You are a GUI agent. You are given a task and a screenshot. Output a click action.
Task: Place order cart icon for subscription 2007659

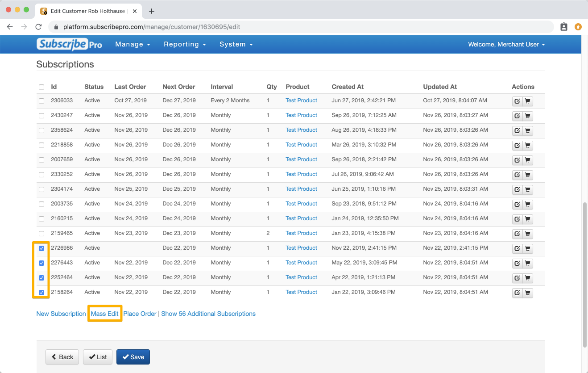528,160
